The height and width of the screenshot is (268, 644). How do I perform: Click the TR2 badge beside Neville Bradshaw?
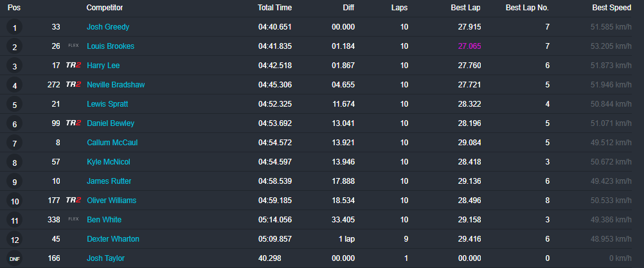click(73, 85)
